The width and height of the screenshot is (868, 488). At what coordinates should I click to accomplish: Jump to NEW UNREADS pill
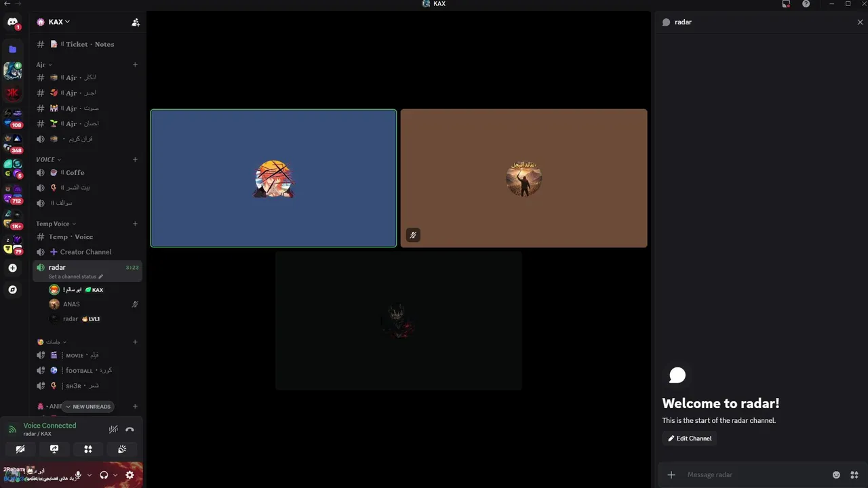pos(87,407)
